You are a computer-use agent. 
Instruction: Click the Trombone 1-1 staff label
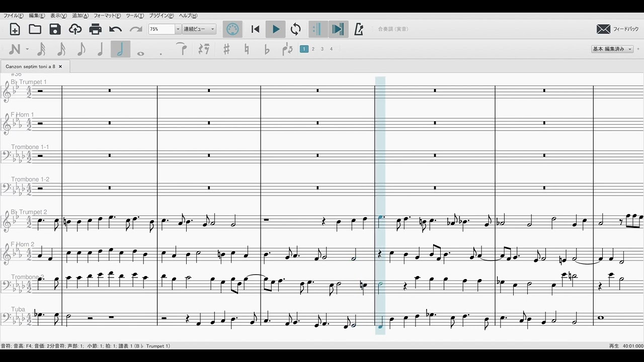pos(30,147)
